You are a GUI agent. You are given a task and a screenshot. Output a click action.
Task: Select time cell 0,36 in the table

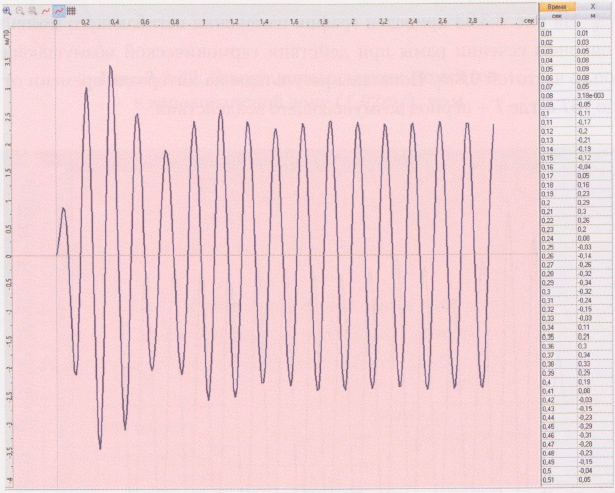558,346
